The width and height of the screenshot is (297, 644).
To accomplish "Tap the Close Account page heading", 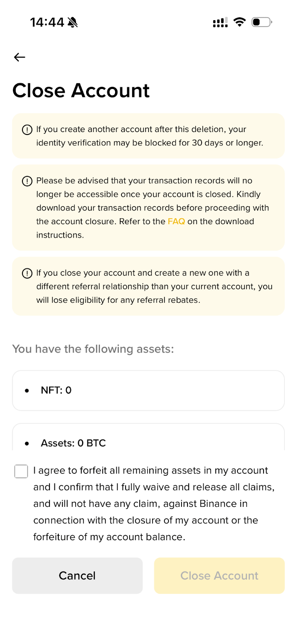I will (x=81, y=91).
